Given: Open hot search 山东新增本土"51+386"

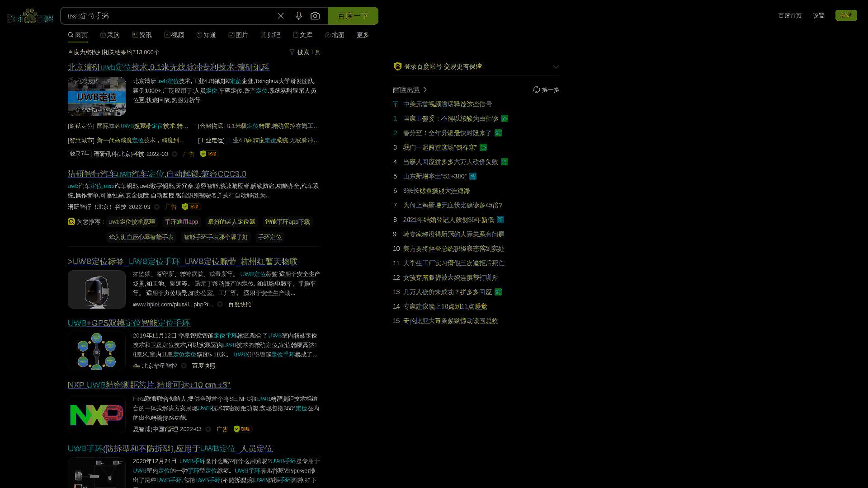Looking at the screenshot, I should point(435,176).
